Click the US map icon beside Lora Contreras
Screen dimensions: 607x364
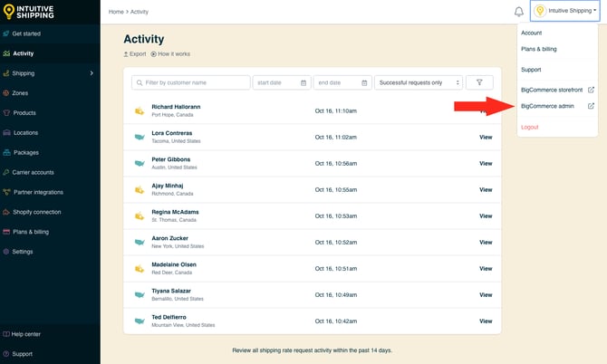pos(140,137)
